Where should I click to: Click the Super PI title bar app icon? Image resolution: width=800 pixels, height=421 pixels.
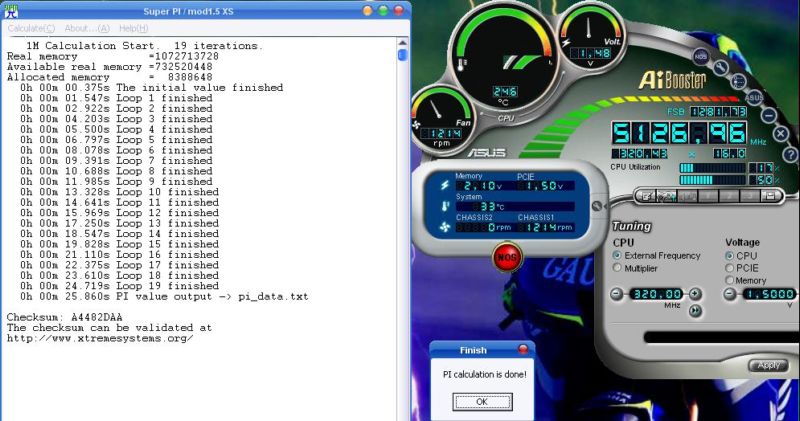pyautogui.click(x=11, y=11)
